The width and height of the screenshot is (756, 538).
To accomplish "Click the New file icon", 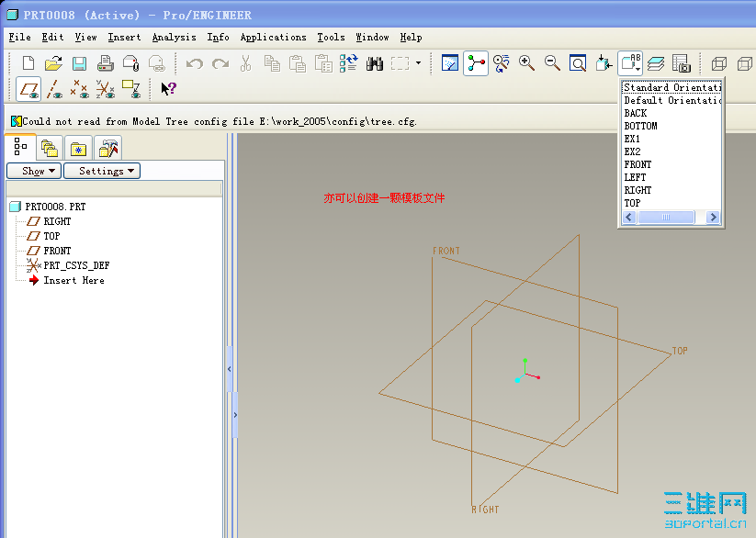I will coord(28,63).
